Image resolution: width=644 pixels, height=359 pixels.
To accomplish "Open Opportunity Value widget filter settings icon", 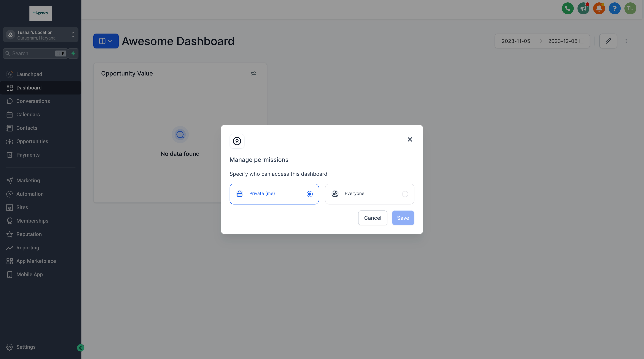I will click(x=253, y=73).
